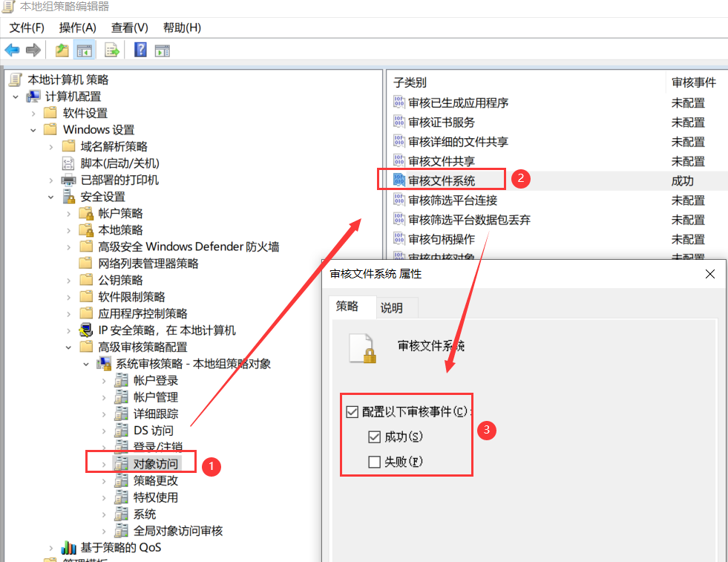Open the 文件(F) menu
Viewport: 728px width, 562px height.
[x=27, y=28]
